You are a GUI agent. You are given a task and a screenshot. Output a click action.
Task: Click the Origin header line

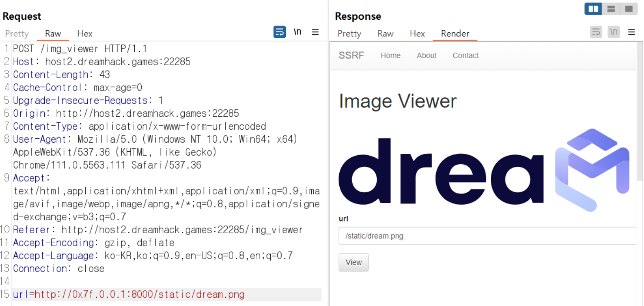(126, 113)
